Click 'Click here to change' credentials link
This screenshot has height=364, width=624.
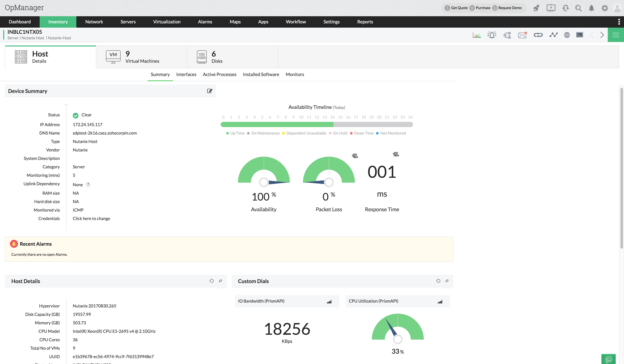(x=91, y=218)
